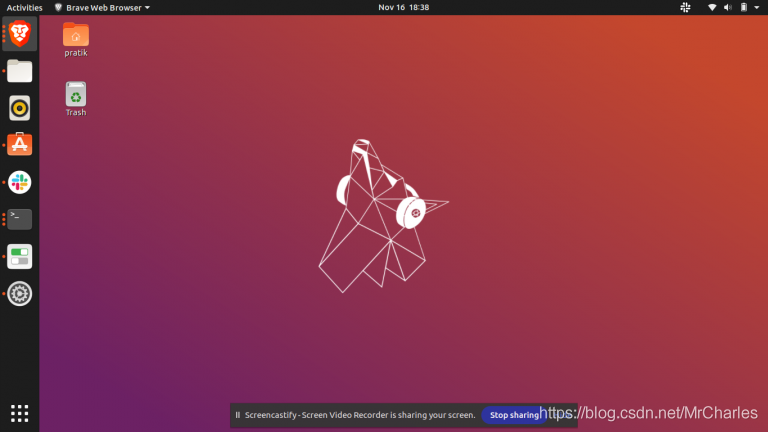
Task: Open Ubuntu Software store icon
Action: click(x=20, y=144)
